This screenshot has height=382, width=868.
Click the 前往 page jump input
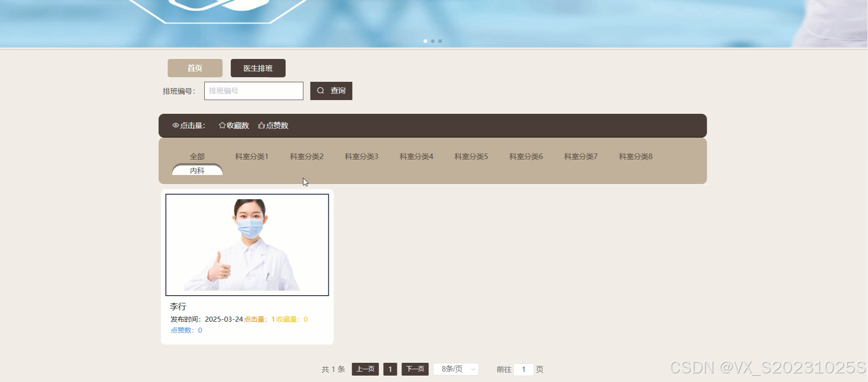click(524, 369)
